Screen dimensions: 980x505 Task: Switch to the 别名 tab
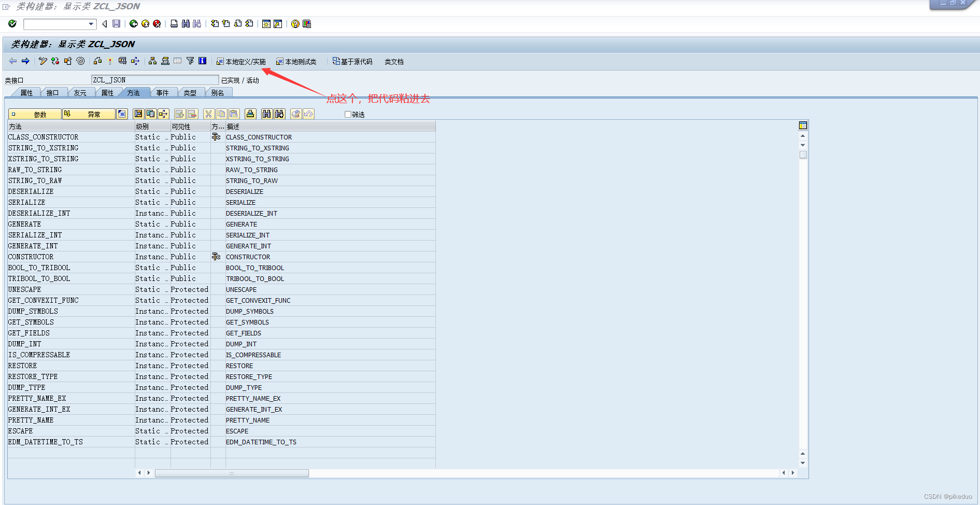coord(218,93)
